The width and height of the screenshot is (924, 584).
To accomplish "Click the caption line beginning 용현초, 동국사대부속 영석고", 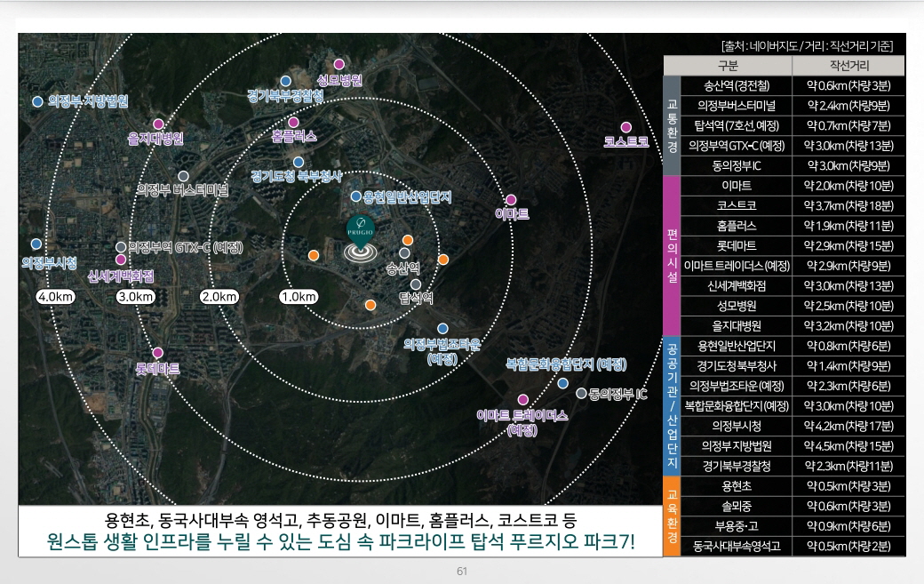I will point(340,520).
